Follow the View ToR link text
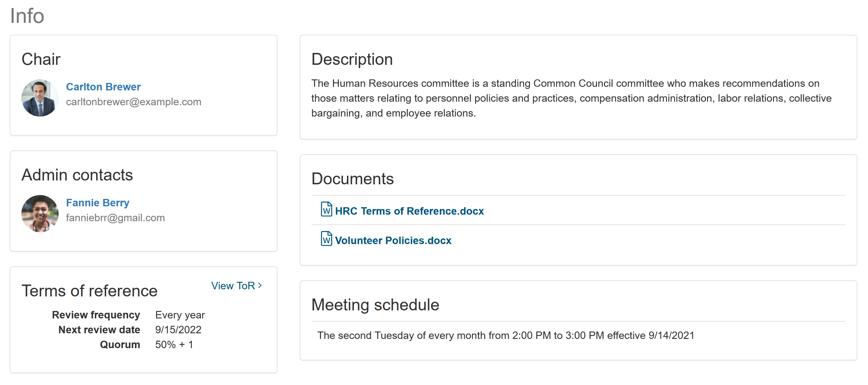The width and height of the screenshot is (868, 385). [x=233, y=286]
